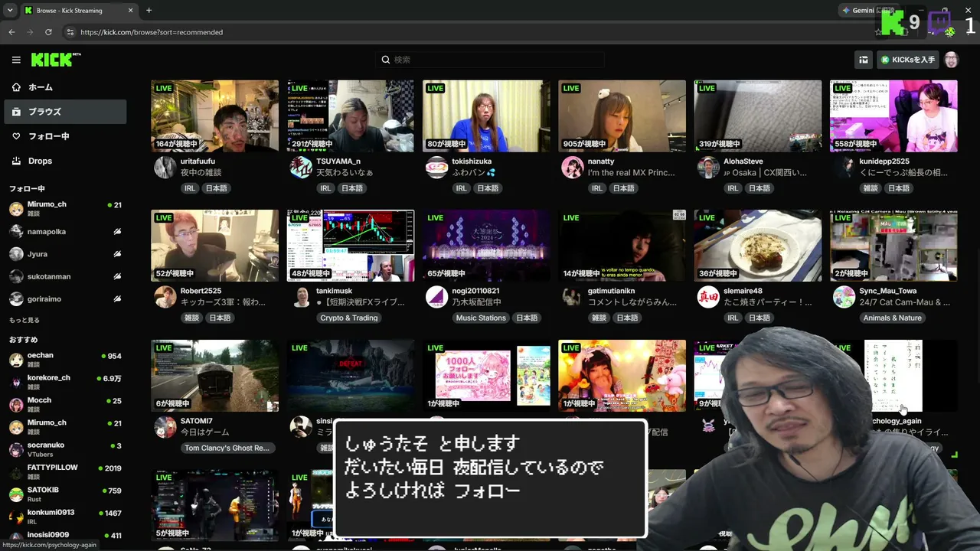Open recommended channel socranuko
Viewport: 980px width, 551px height.
(64, 449)
